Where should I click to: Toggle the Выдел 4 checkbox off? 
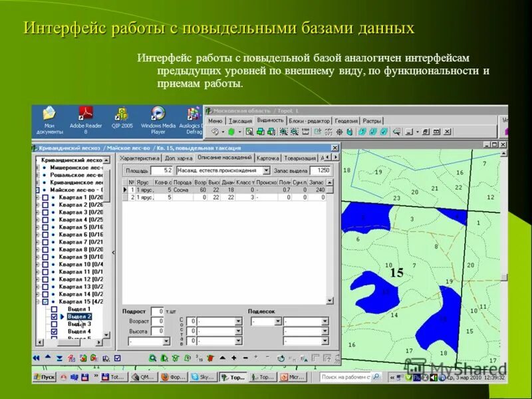(53, 332)
